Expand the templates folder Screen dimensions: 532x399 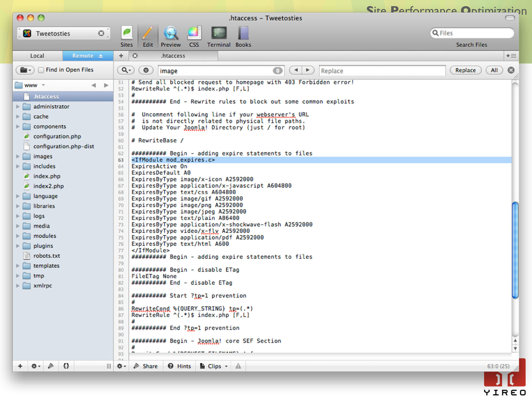pyautogui.click(x=18, y=266)
